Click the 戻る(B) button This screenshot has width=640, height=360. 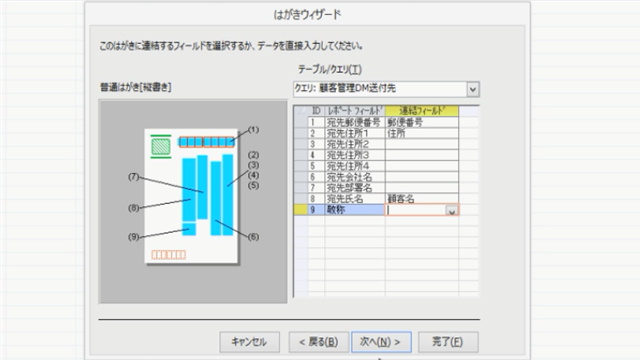pos(319,342)
